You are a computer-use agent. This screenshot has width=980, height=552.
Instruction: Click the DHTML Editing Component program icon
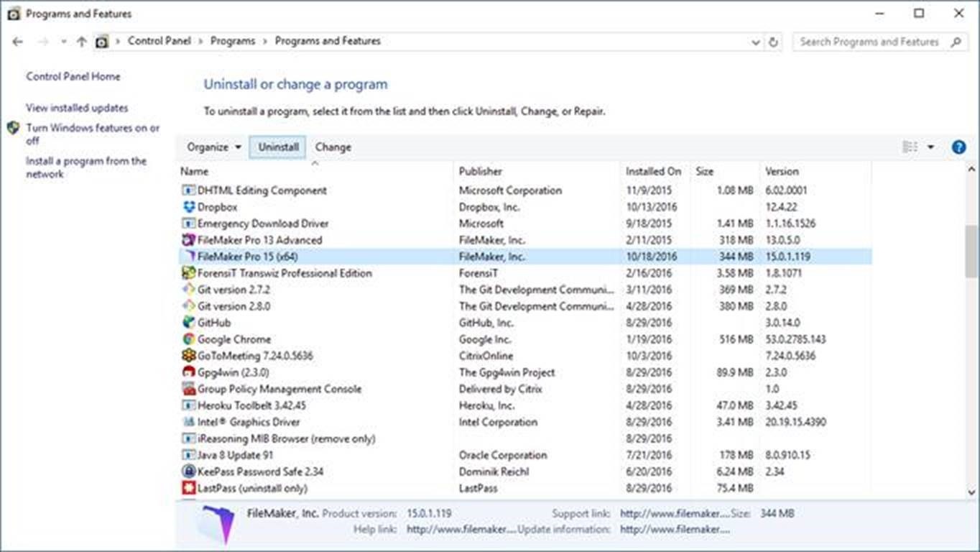(x=188, y=190)
